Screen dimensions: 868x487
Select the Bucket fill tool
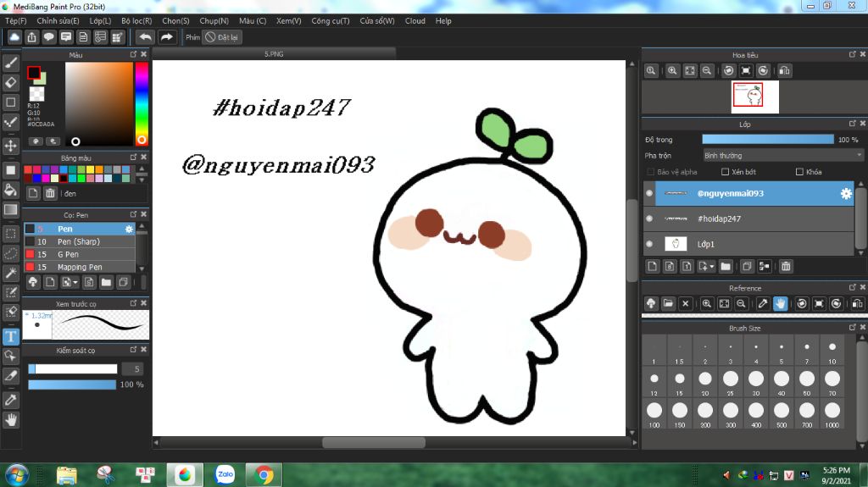pyautogui.click(x=10, y=190)
